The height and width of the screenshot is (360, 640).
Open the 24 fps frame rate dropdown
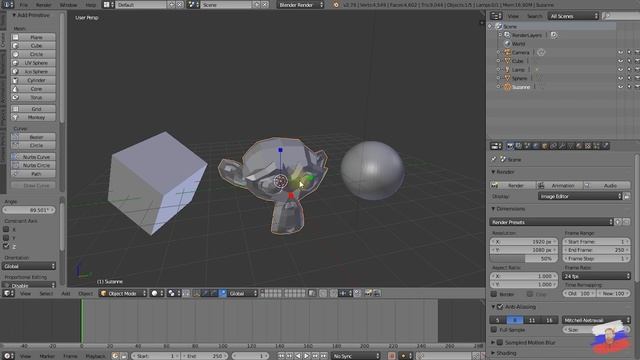click(x=596, y=276)
